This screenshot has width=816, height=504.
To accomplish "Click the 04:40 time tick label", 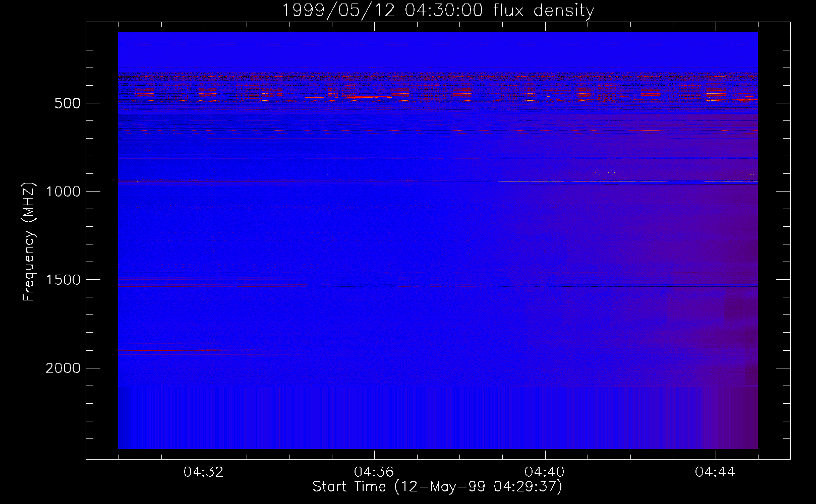I will 545,472.
